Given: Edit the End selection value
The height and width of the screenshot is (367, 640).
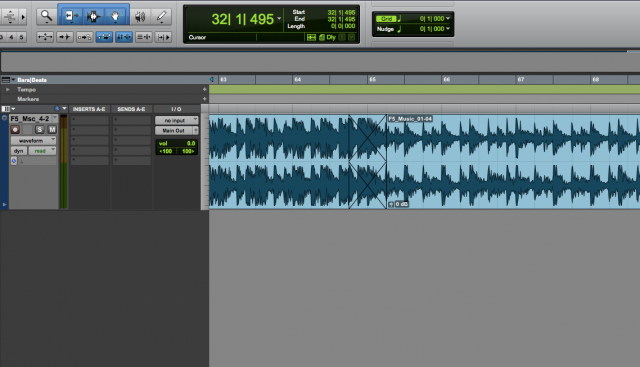Looking at the screenshot, I should [x=341, y=19].
